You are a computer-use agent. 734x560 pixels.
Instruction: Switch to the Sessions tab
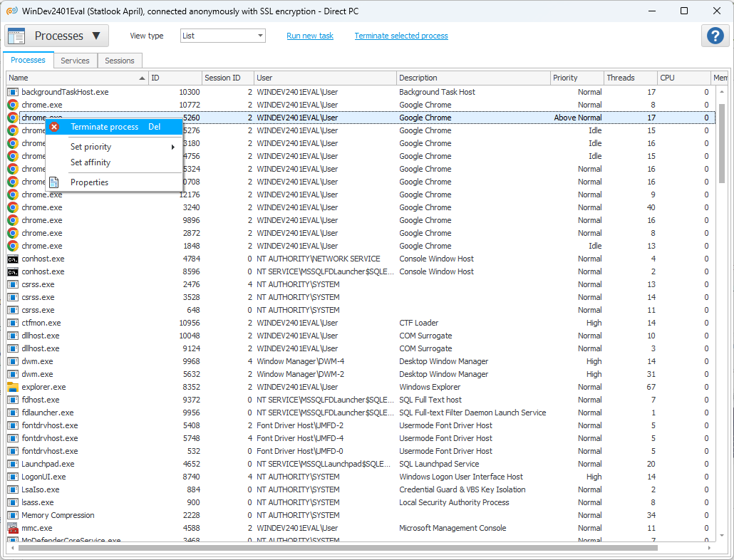point(120,61)
